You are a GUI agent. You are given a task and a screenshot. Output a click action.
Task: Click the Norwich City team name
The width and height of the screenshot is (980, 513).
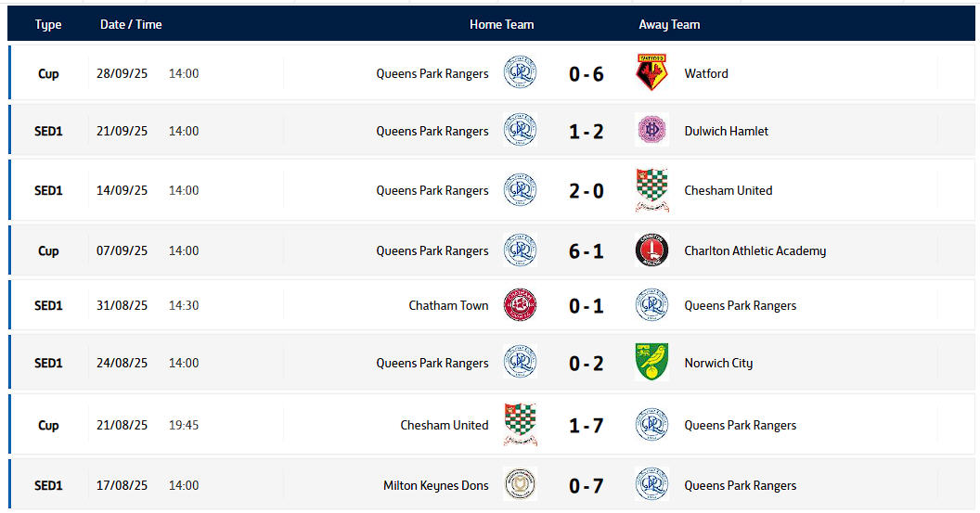click(717, 363)
